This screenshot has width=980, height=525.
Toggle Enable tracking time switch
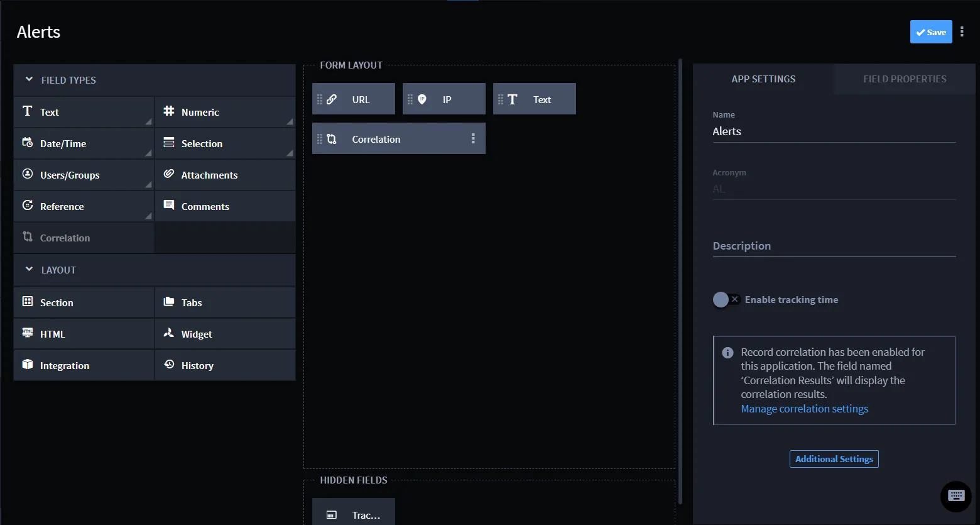click(726, 300)
